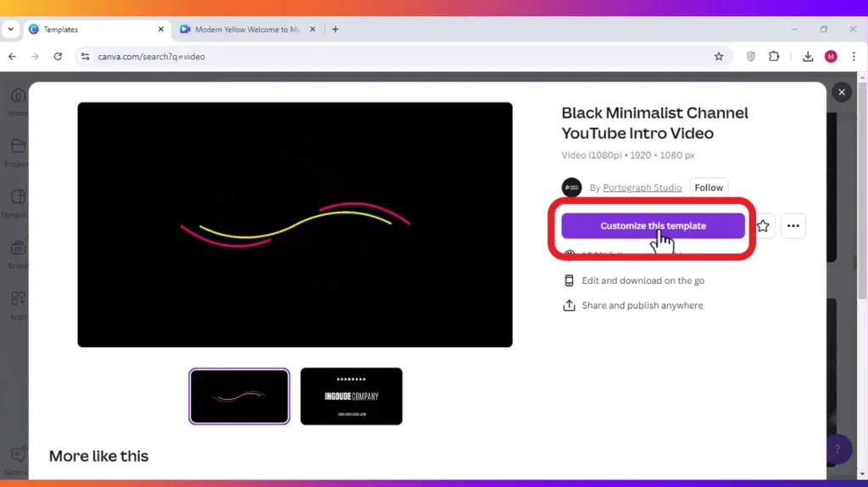The width and height of the screenshot is (868, 487).
Task: Close the template preview dialog
Action: pyautogui.click(x=842, y=92)
